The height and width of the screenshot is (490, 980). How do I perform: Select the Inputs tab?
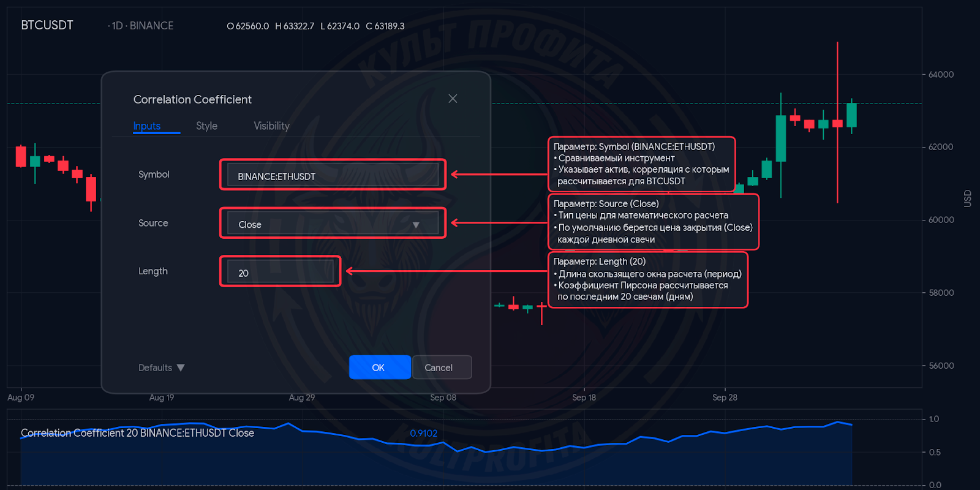(147, 126)
